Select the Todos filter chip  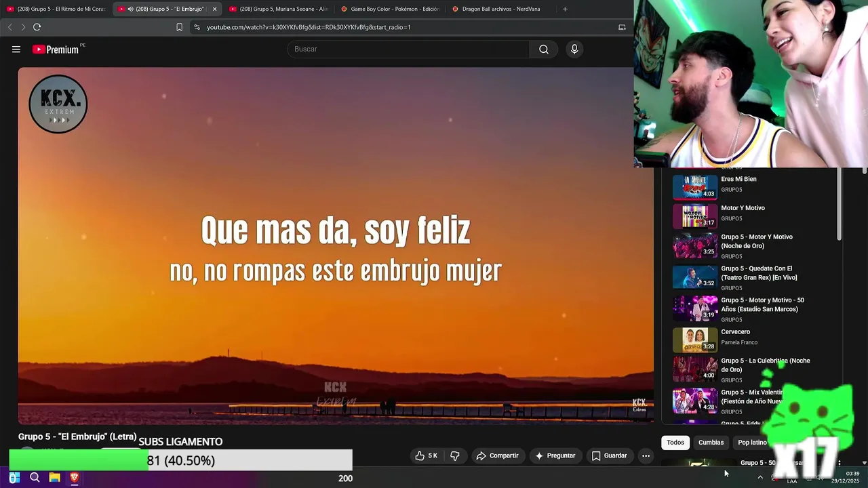675,443
